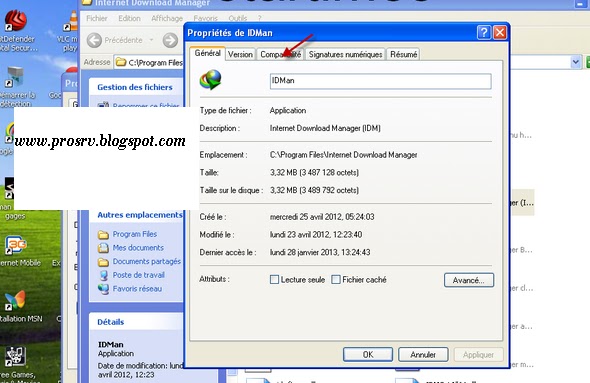Open the 3G Internet Mobile desktop icon
The image size is (590, 383).
[16, 245]
